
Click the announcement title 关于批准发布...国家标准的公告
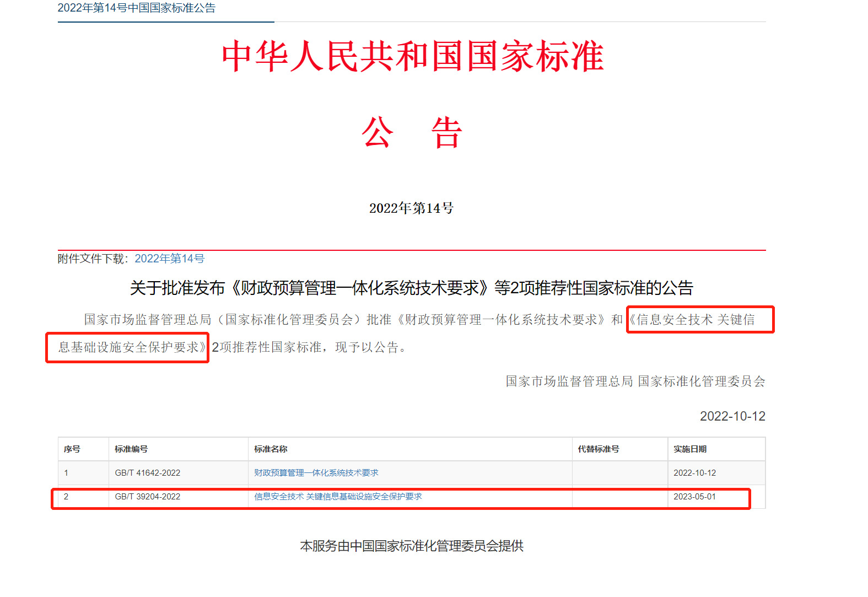click(412, 288)
